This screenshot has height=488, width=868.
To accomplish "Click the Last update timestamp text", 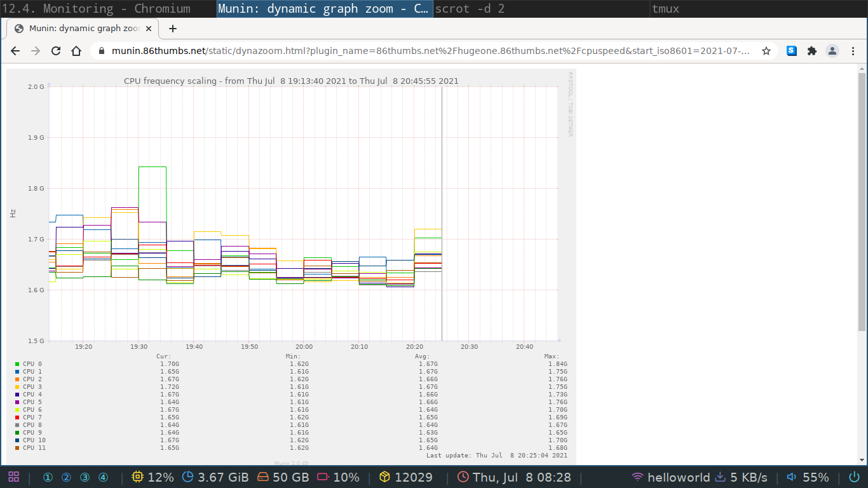I will tap(497, 456).
